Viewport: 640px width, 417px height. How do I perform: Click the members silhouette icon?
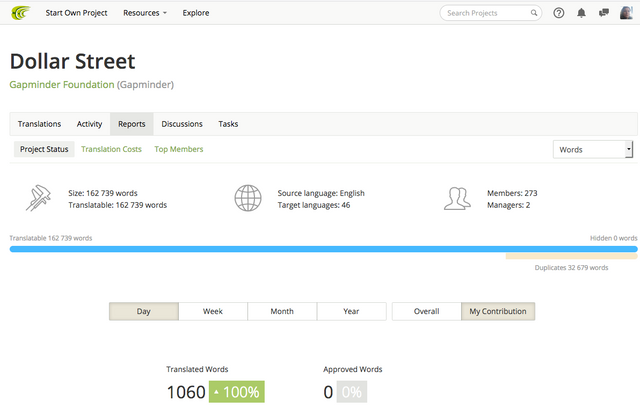point(457,199)
